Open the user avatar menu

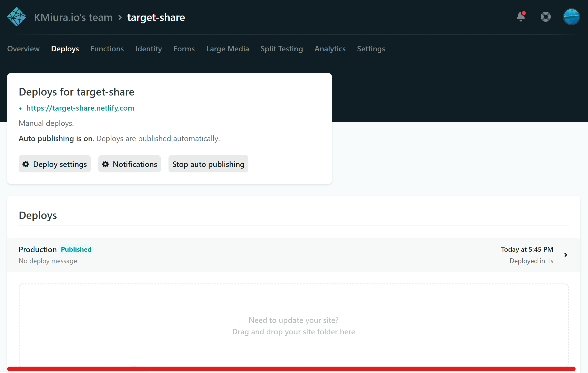[x=571, y=17]
